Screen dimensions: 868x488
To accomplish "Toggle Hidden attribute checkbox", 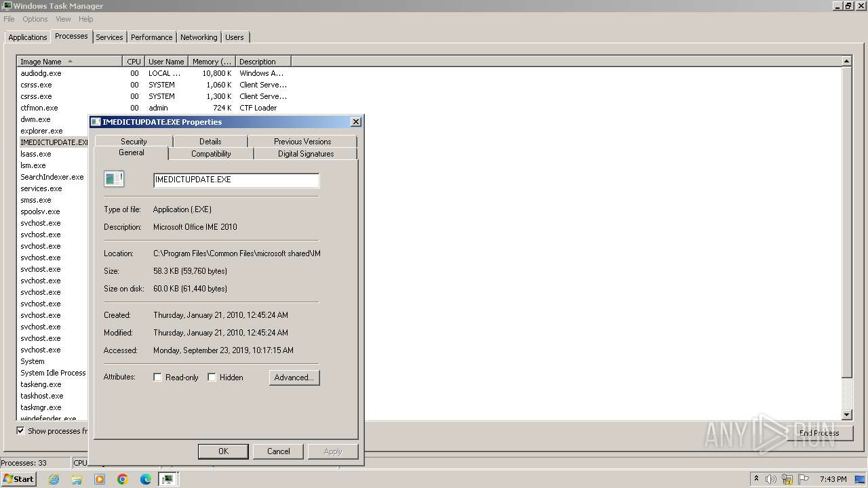I will click(212, 378).
